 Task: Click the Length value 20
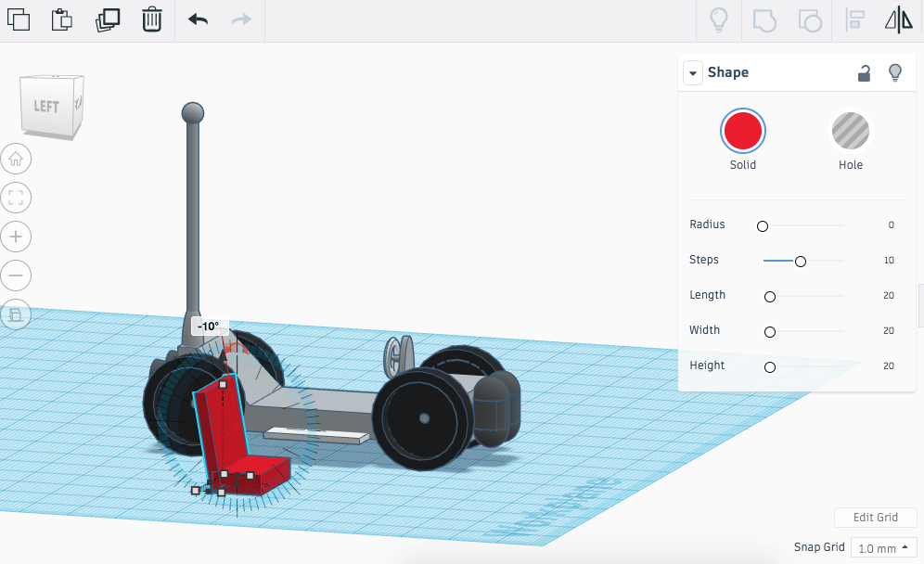click(889, 296)
